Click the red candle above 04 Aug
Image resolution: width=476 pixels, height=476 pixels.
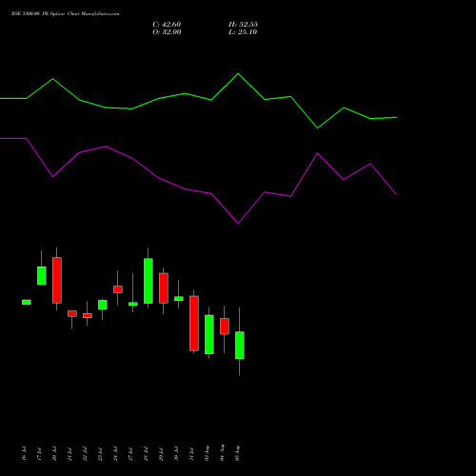pos(225,327)
